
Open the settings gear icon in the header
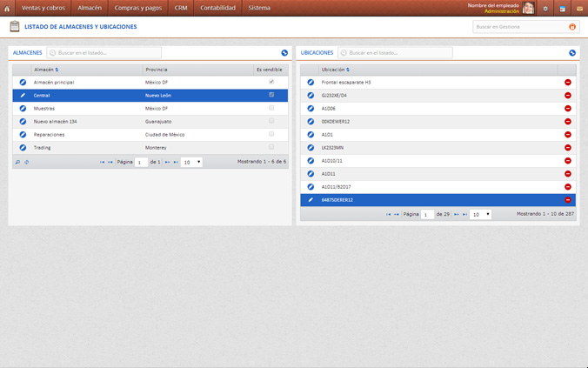coord(545,8)
